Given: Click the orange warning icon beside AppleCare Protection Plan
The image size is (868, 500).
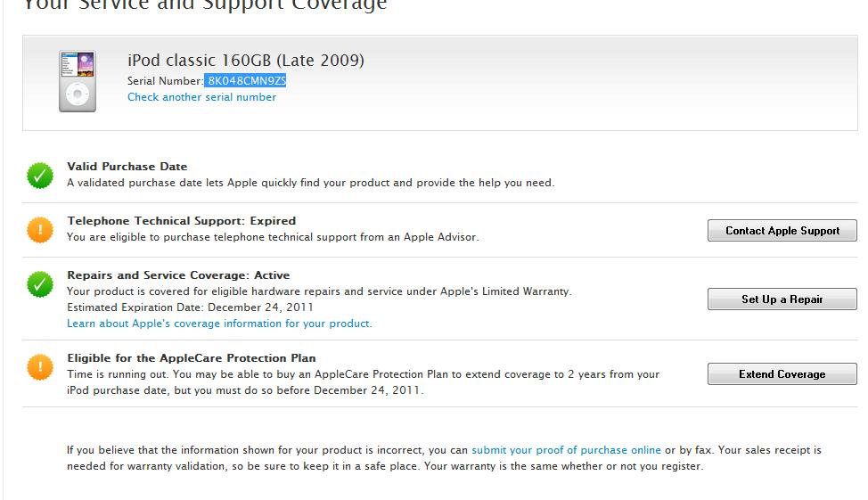Looking at the screenshot, I should tap(39, 366).
